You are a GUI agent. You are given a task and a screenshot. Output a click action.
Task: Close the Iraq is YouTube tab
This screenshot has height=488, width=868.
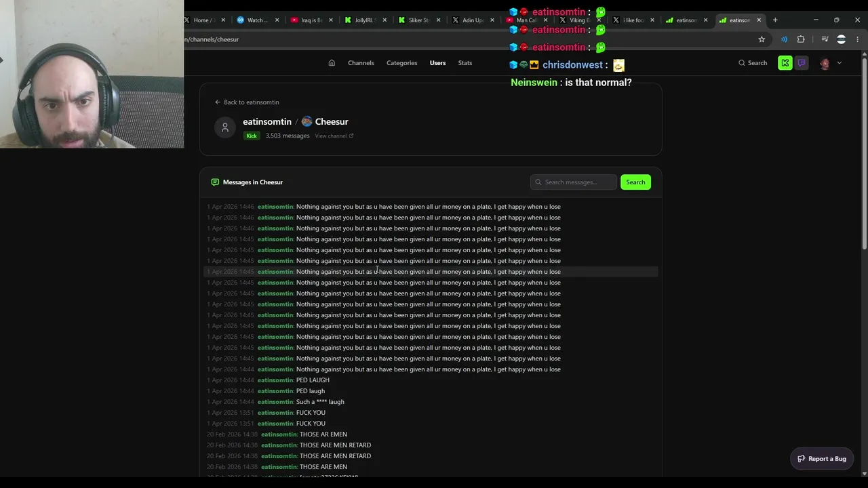[x=331, y=20]
